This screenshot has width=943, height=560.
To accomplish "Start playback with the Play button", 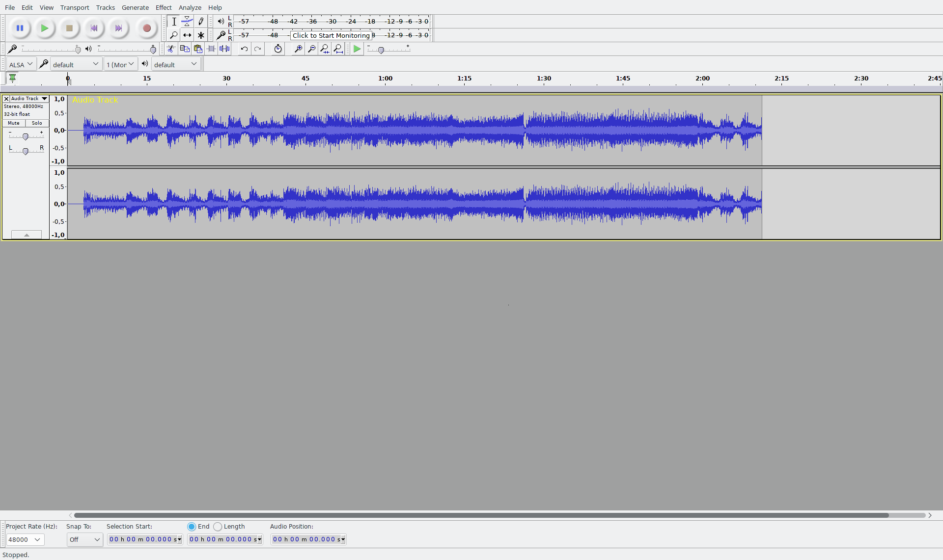I will [44, 28].
